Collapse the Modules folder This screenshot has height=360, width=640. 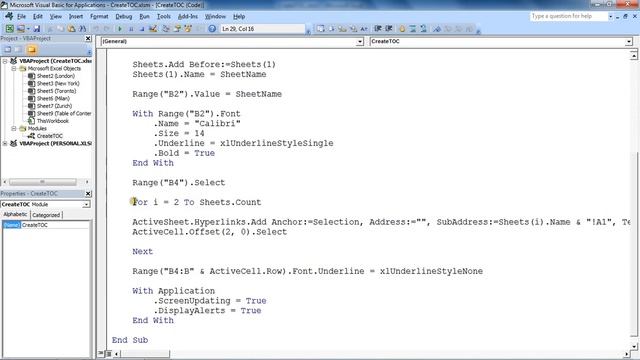tap(14, 128)
